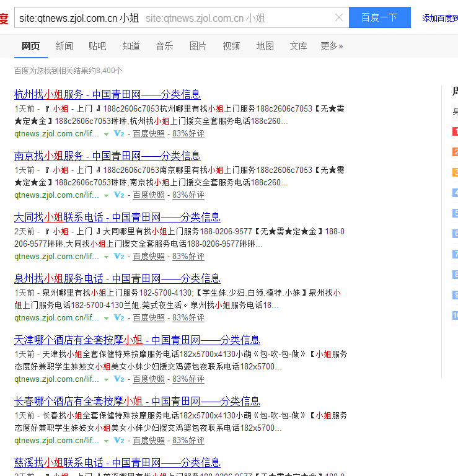The width and height of the screenshot is (458, 476).
Task: Open the 杭州找小姐服务 result title
Action: click(x=107, y=94)
